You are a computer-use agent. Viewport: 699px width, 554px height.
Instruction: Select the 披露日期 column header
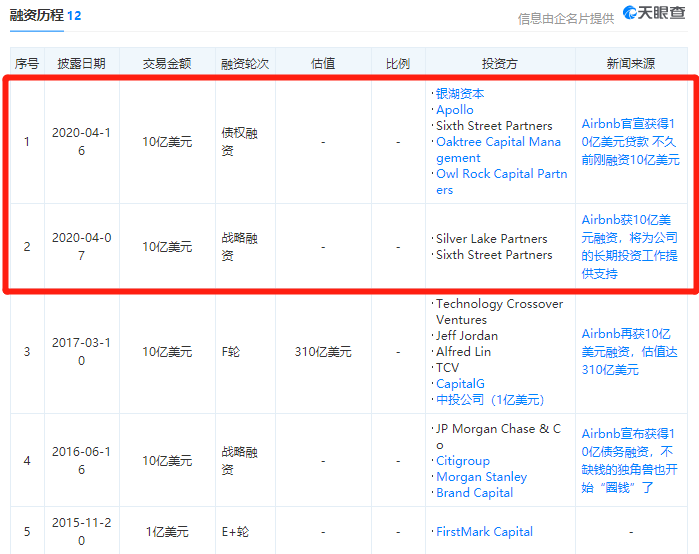tap(82, 63)
